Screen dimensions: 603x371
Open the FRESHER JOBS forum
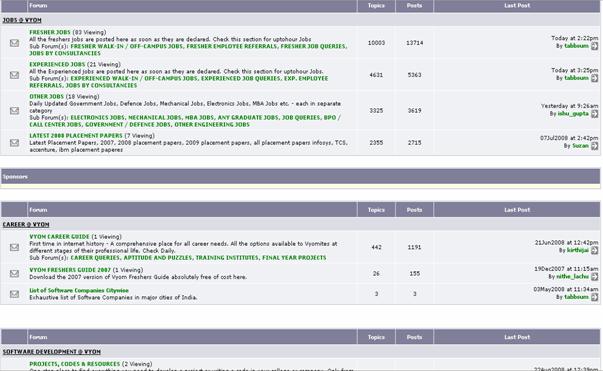(x=50, y=32)
